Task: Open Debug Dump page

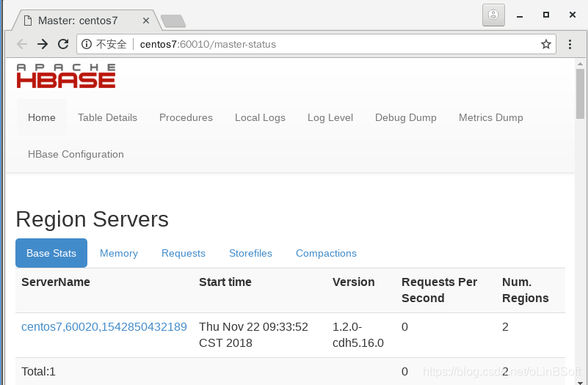Action: click(x=406, y=117)
